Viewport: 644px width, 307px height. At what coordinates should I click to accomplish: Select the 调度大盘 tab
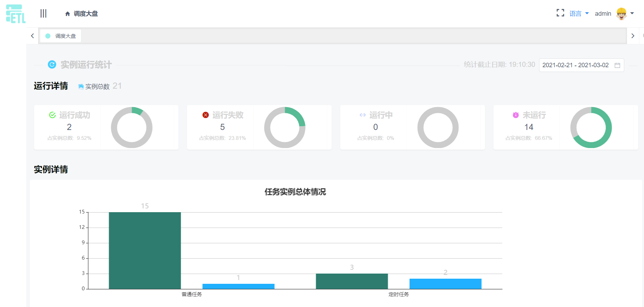click(60, 35)
